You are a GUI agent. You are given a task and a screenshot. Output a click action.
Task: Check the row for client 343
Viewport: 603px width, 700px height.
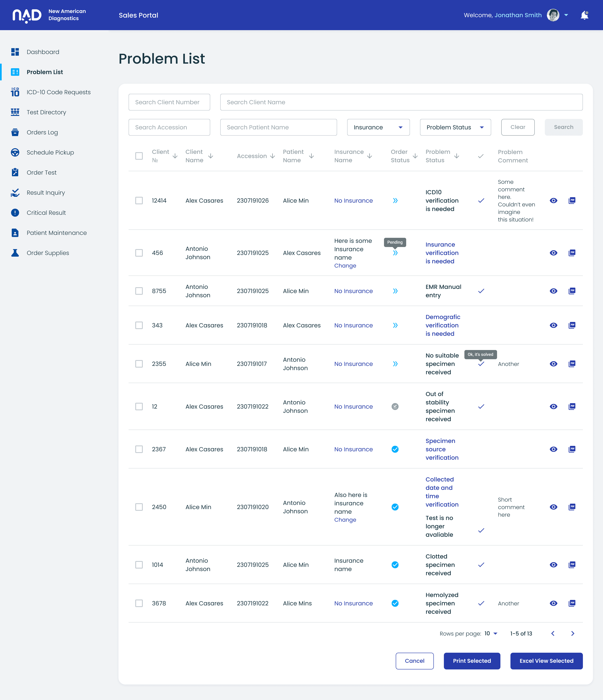coord(139,325)
